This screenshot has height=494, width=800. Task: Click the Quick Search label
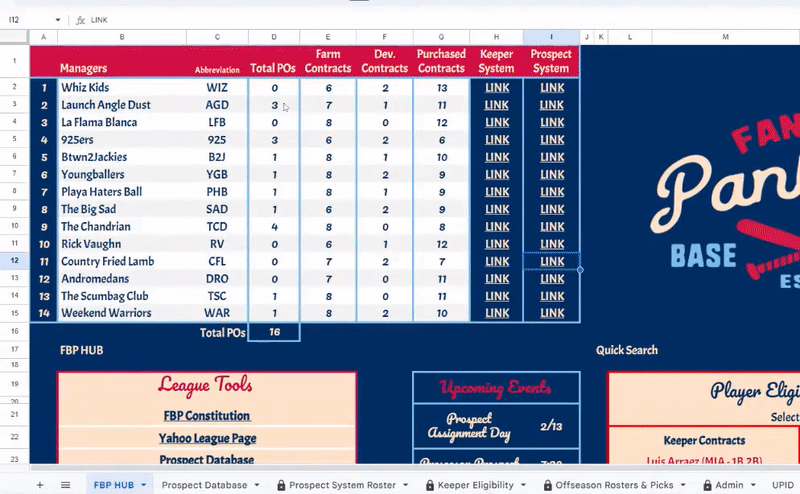click(x=627, y=350)
